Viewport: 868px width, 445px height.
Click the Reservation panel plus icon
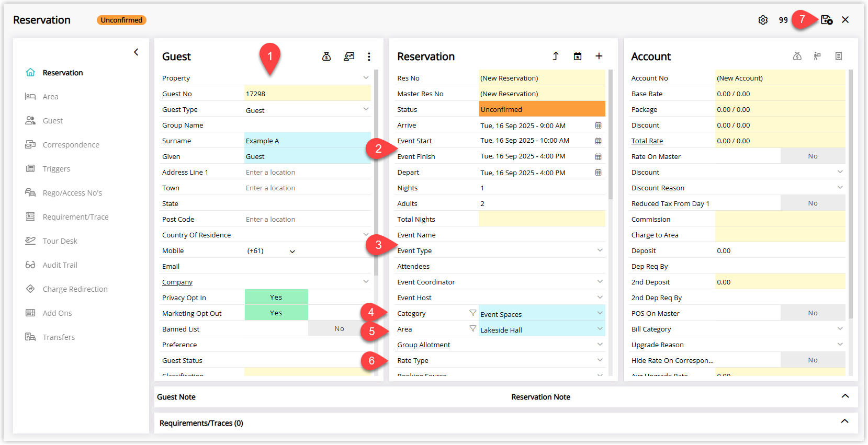coord(599,56)
